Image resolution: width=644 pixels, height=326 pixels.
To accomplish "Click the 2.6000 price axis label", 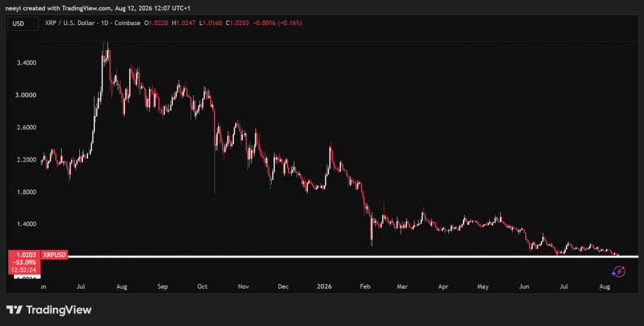I will [x=26, y=127].
